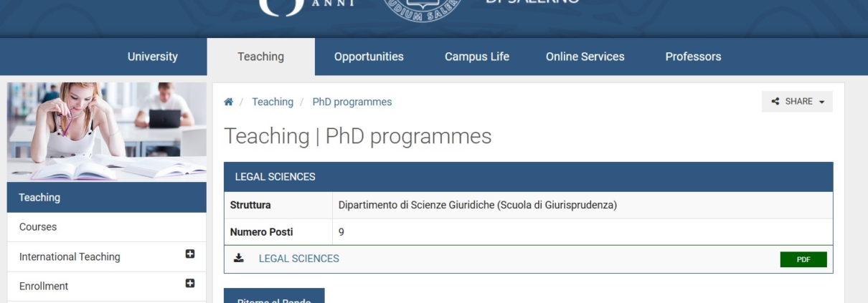Select the Teaching tab
The width and height of the screenshot is (868, 303).
click(x=261, y=57)
